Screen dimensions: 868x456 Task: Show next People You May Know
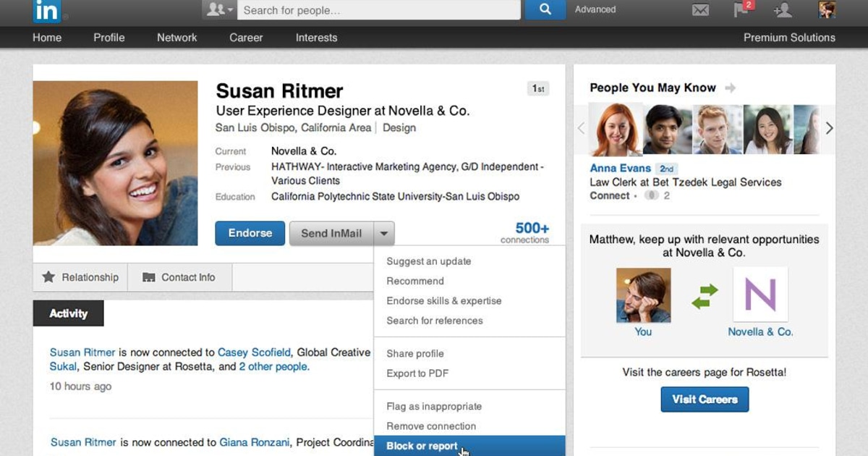829,128
